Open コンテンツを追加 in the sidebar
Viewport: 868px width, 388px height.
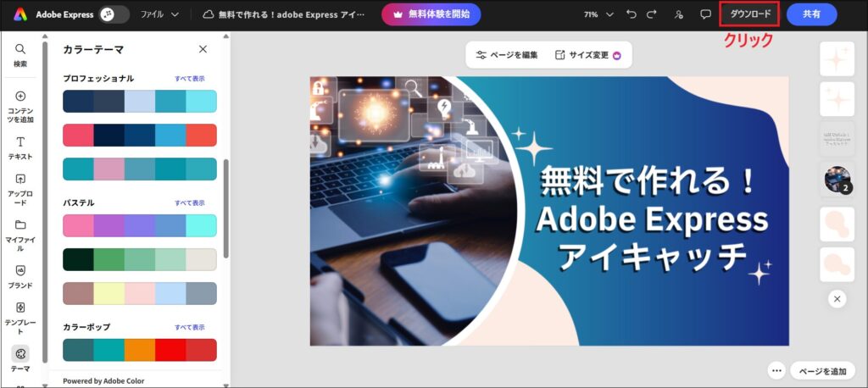click(x=20, y=108)
